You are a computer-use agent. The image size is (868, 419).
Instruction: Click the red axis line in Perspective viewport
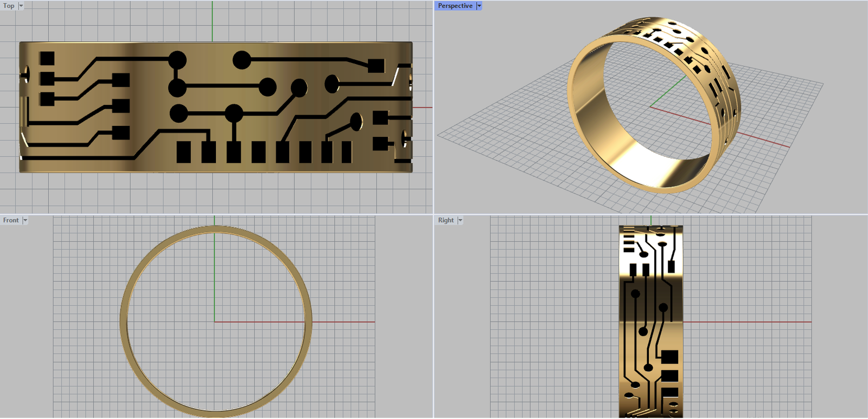(x=759, y=139)
